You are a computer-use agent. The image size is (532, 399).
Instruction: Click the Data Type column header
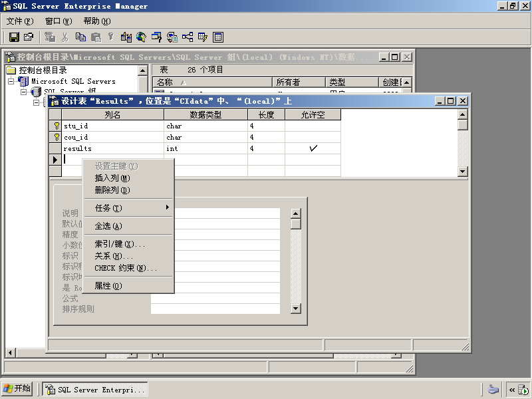pyautogui.click(x=205, y=114)
